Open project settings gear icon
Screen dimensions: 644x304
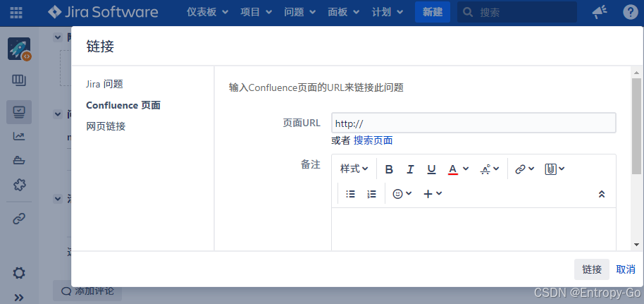tap(19, 273)
